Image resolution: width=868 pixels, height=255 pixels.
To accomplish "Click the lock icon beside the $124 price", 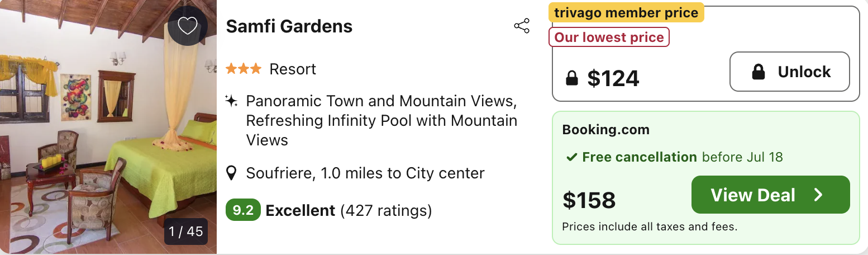I will tap(571, 79).
